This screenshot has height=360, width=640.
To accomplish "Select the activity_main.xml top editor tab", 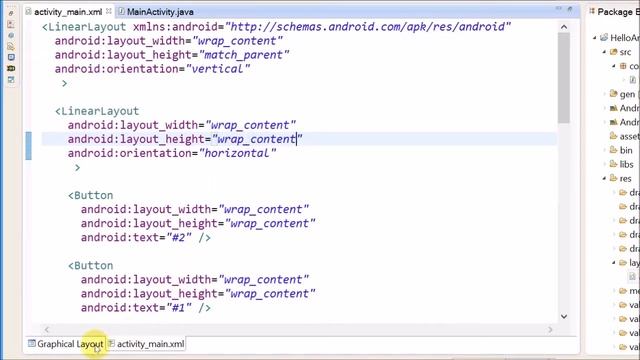I will pyautogui.click(x=64, y=12).
